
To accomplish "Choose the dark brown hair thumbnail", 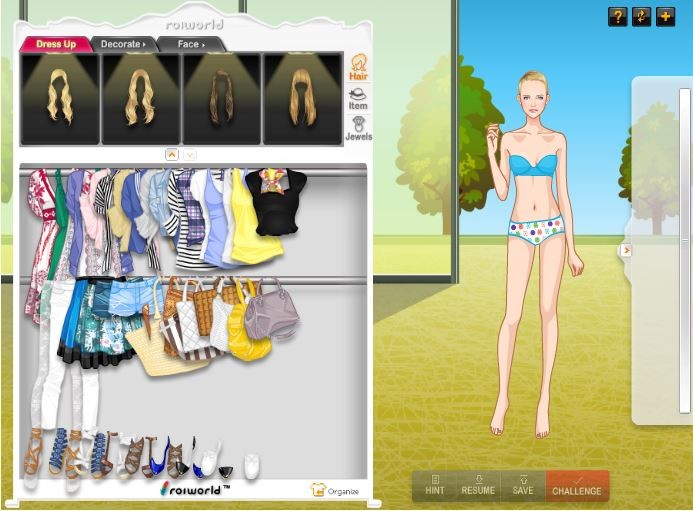I will [x=221, y=99].
